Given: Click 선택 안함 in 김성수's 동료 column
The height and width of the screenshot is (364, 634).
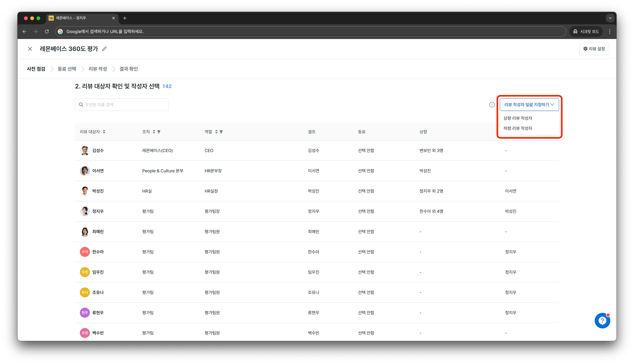Looking at the screenshot, I should (366, 150).
